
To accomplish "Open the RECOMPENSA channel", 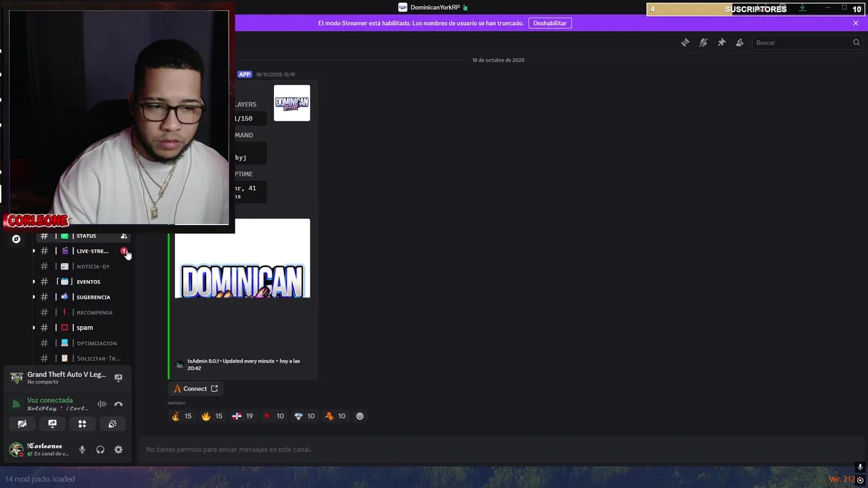I will (83, 312).
